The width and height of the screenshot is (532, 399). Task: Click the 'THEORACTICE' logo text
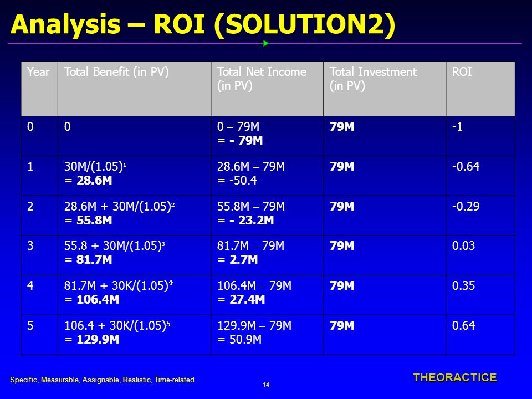454,377
